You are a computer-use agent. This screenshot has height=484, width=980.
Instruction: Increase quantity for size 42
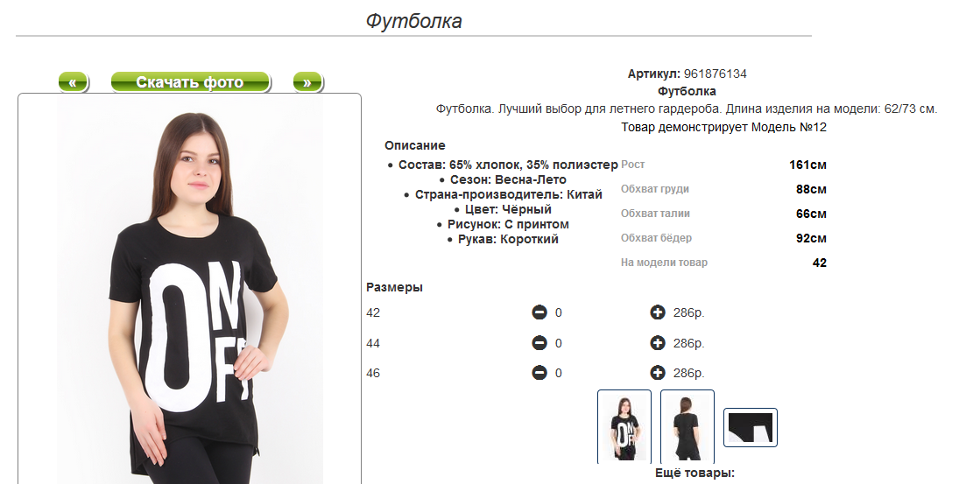pyautogui.click(x=658, y=312)
